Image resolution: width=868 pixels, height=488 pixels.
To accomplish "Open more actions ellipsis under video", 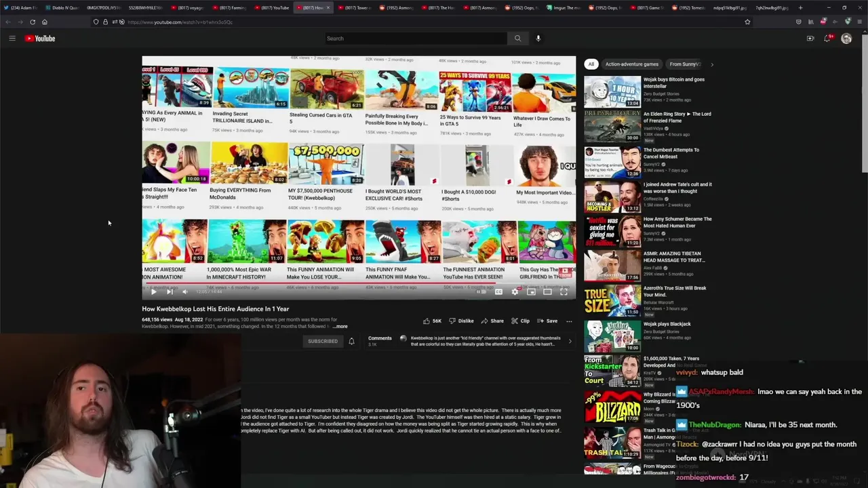I will click(x=569, y=321).
